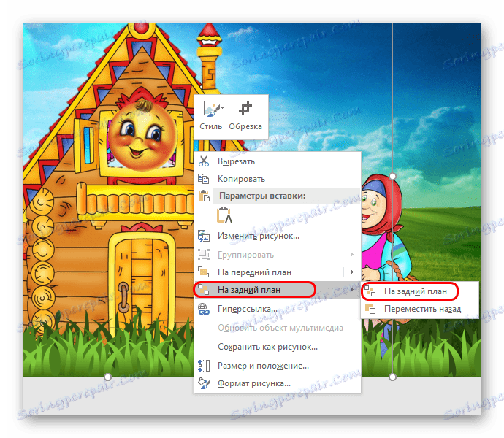Click the Копировать copy icon
504x438 pixels.
(205, 179)
